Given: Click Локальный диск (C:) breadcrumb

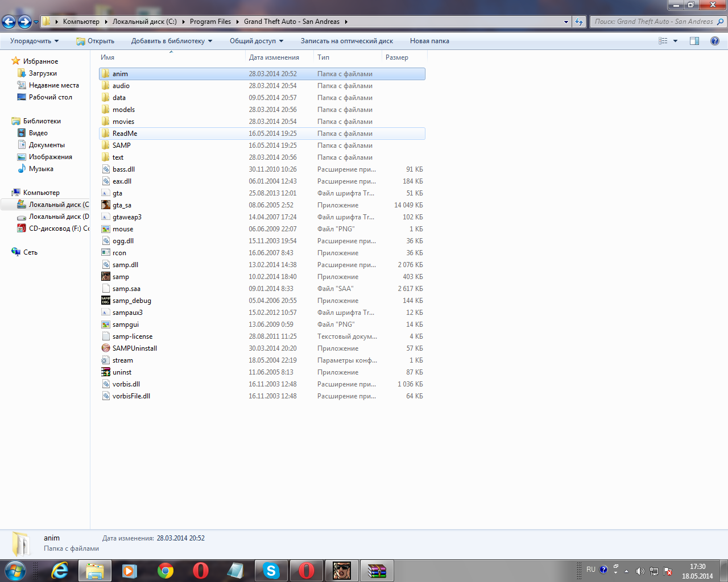Looking at the screenshot, I should [x=144, y=22].
